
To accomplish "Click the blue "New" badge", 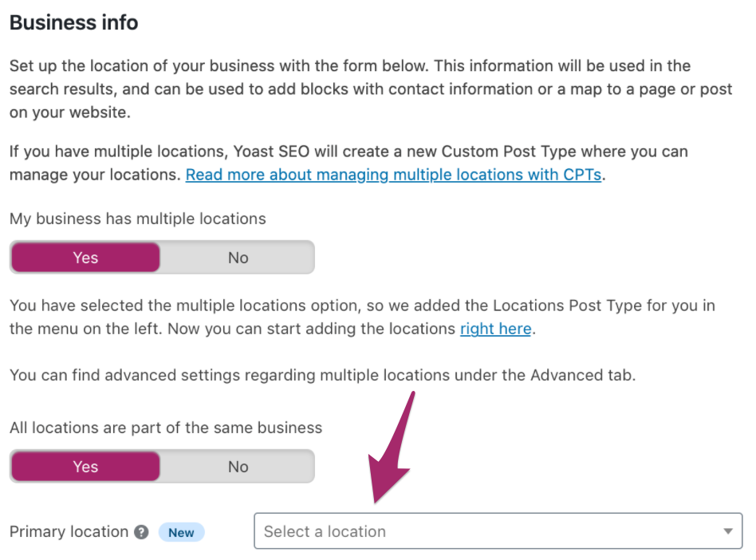I will tap(181, 532).
